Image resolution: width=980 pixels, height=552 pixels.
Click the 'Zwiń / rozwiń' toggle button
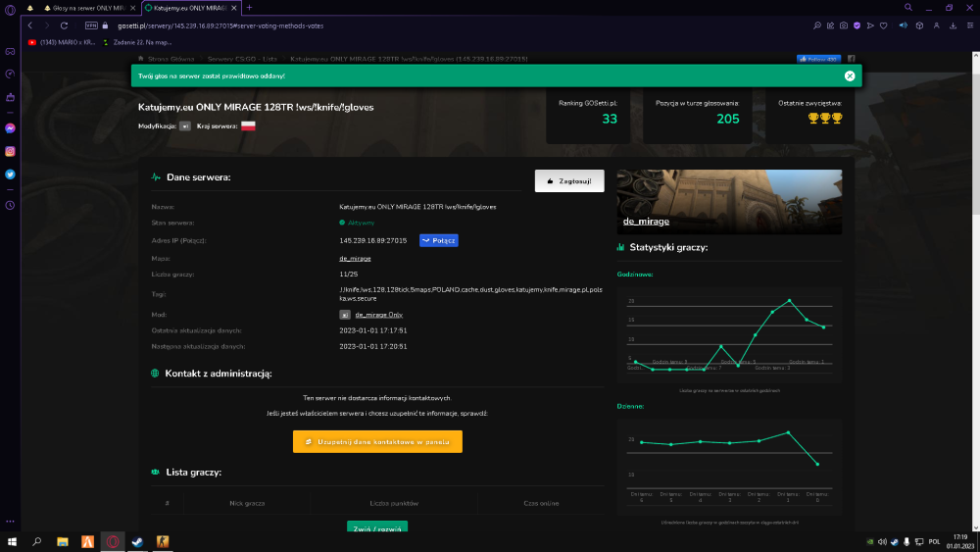pyautogui.click(x=377, y=528)
